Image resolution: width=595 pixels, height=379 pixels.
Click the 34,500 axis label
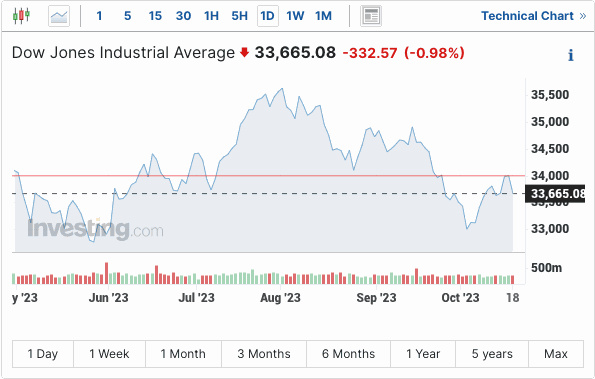point(550,149)
